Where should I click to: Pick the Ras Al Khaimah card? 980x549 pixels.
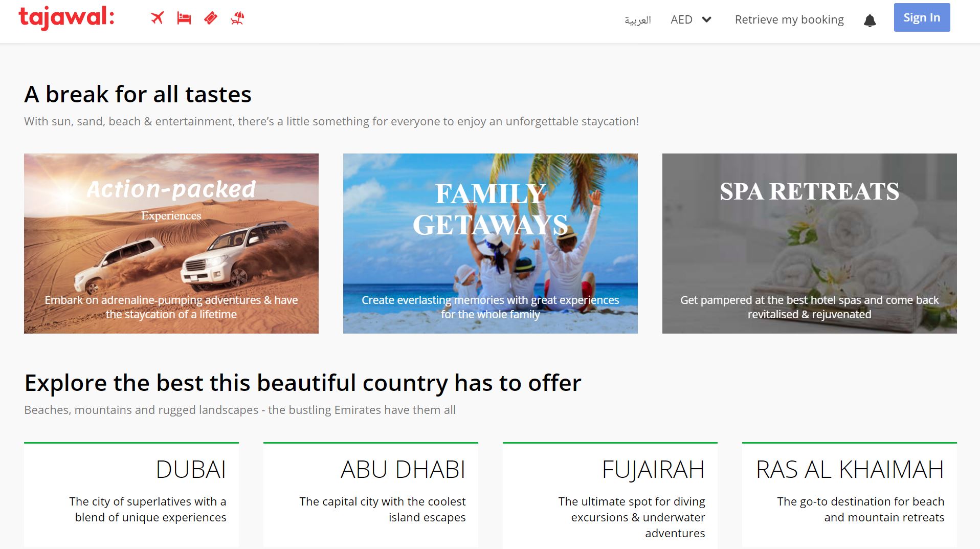point(849,494)
